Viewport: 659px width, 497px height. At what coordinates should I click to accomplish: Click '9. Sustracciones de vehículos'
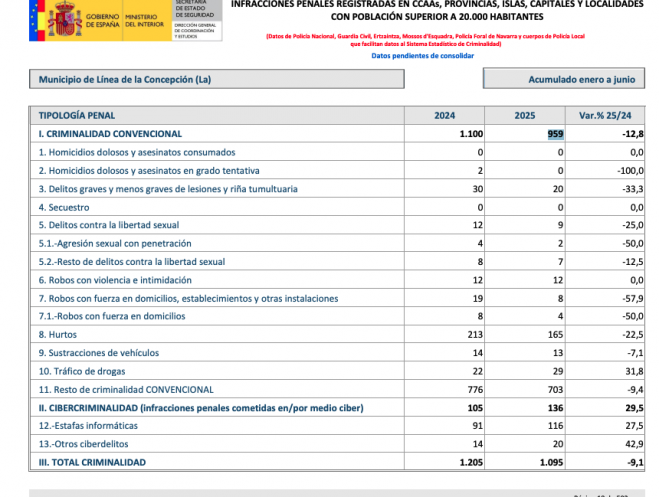[x=99, y=352]
